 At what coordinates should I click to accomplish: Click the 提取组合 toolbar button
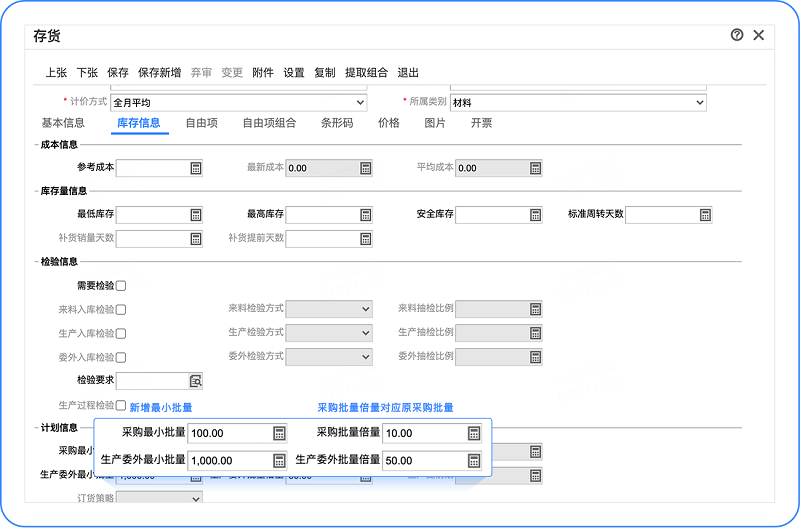(x=367, y=73)
